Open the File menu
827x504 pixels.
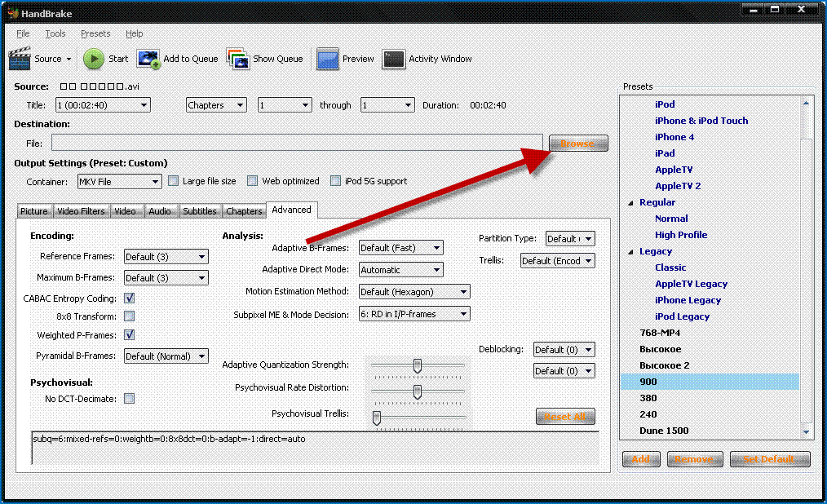point(23,33)
